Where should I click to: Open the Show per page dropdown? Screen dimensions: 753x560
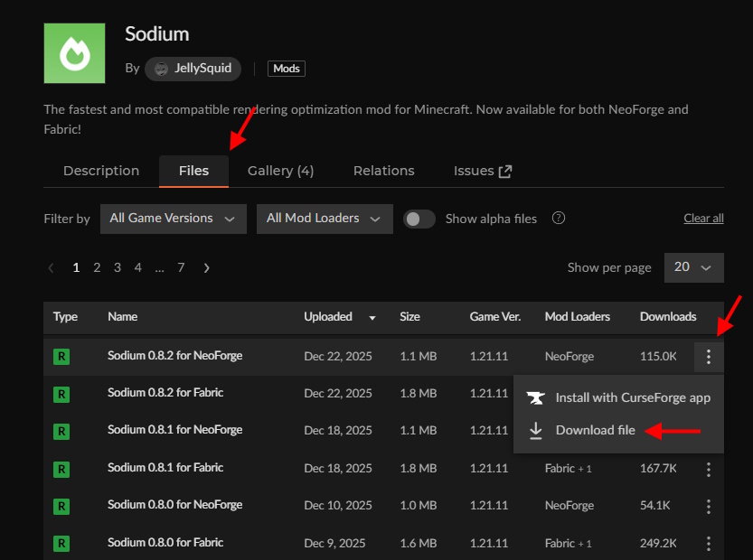tap(694, 267)
